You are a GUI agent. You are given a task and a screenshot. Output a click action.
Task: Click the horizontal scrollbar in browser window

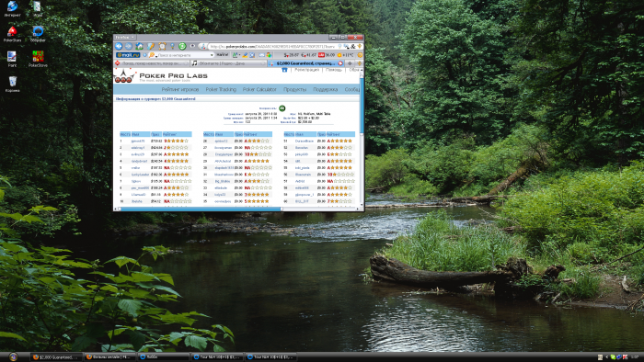pyautogui.click(x=201, y=209)
